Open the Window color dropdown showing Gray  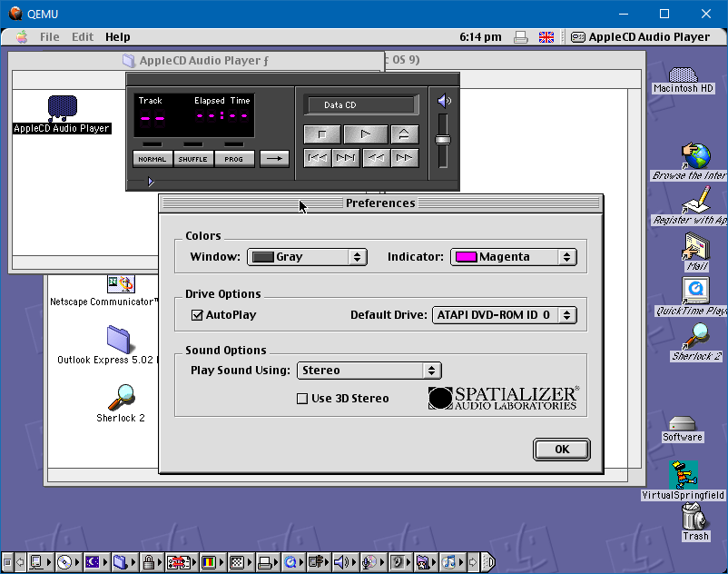tap(307, 257)
